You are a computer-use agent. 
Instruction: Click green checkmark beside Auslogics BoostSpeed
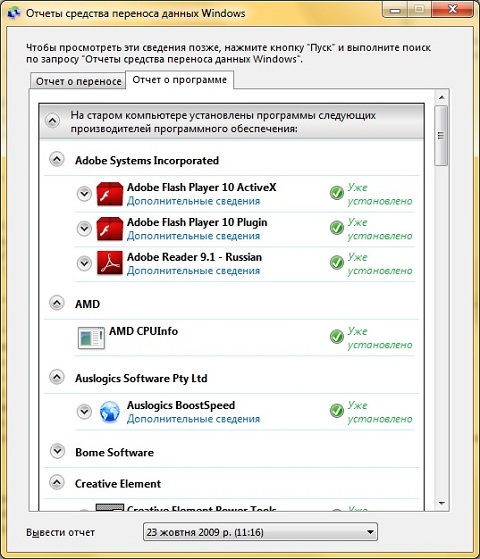(337, 410)
